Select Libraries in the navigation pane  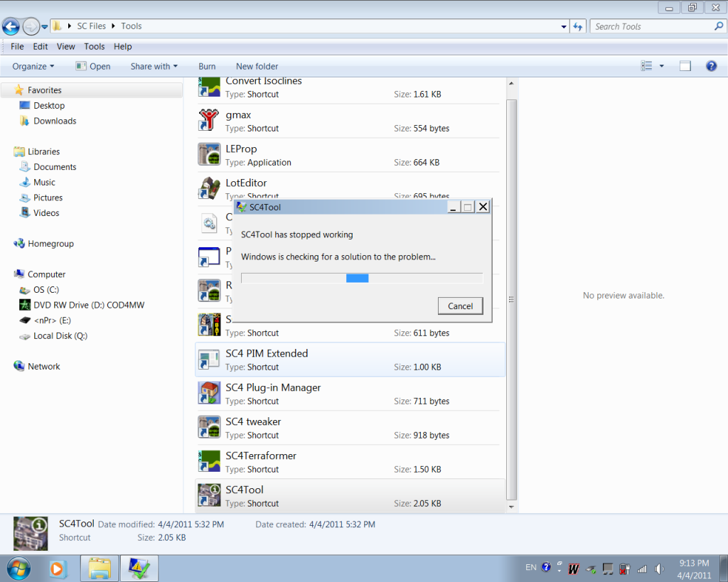coord(43,151)
